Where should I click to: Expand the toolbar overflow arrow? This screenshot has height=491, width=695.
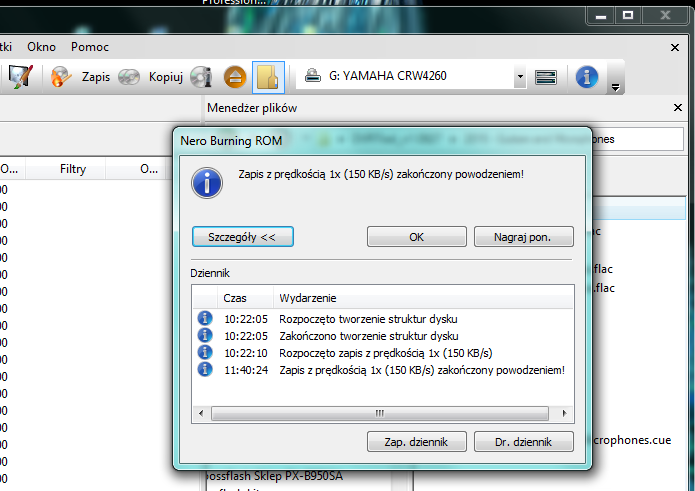point(615,87)
